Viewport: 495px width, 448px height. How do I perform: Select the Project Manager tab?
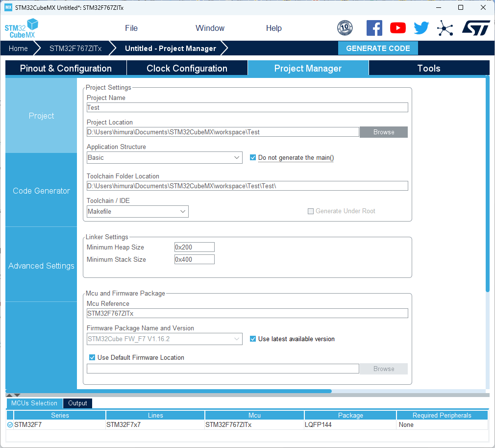point(308,68)
